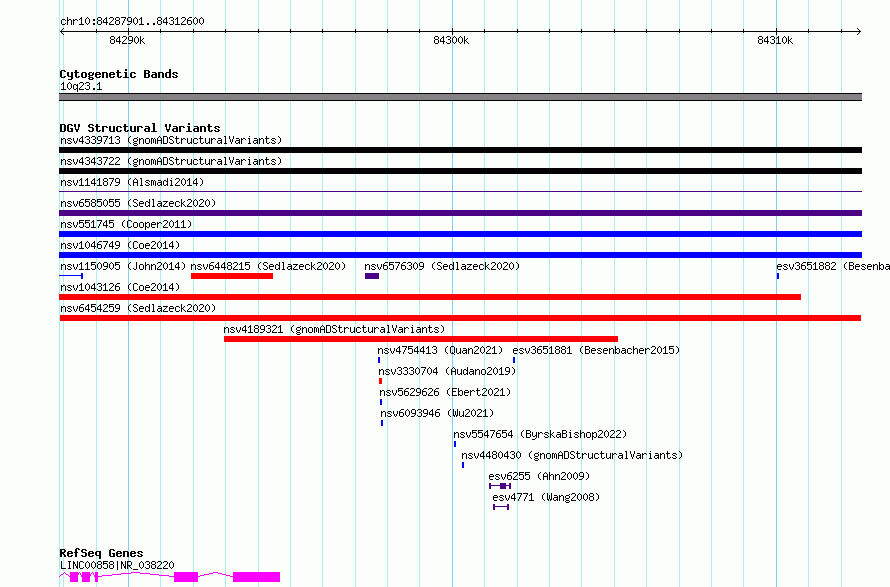The width and height of the screenshot is (890, 587).
Task: Select the red nsv4189321 variant bar
Action: coord(421,339)
